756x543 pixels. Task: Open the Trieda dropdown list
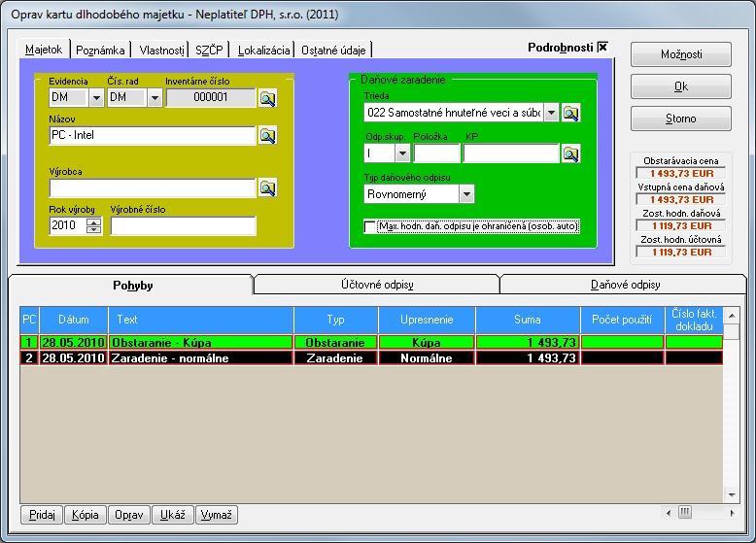point(551,113)
